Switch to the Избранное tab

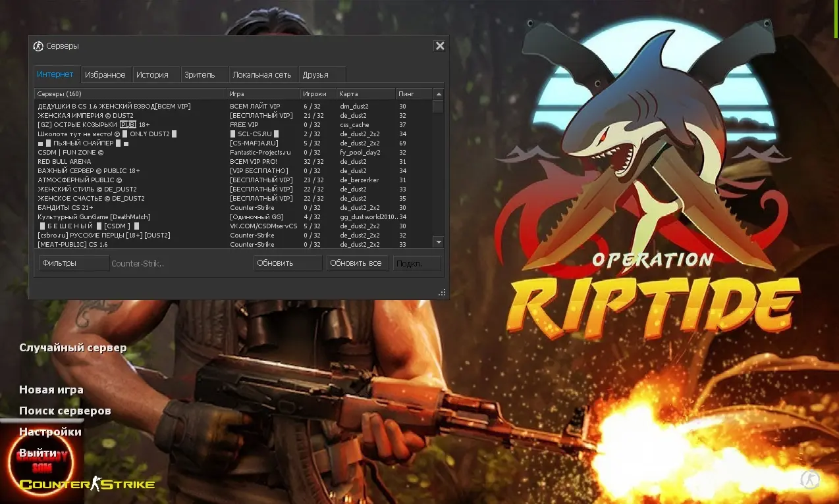click(x=105, y=75)
